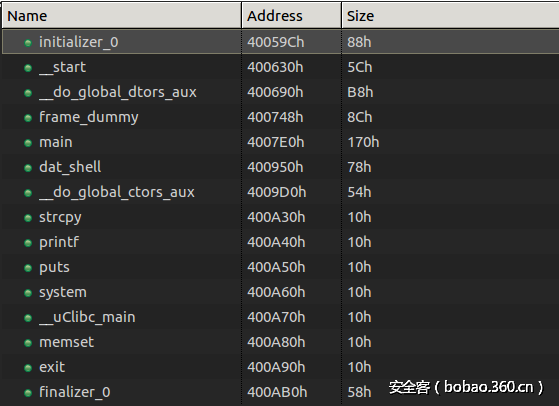Image resolution: width=559 pixels, height=406 pixels.
Task: Click the address 4007E0h of main
Action: 276,142
